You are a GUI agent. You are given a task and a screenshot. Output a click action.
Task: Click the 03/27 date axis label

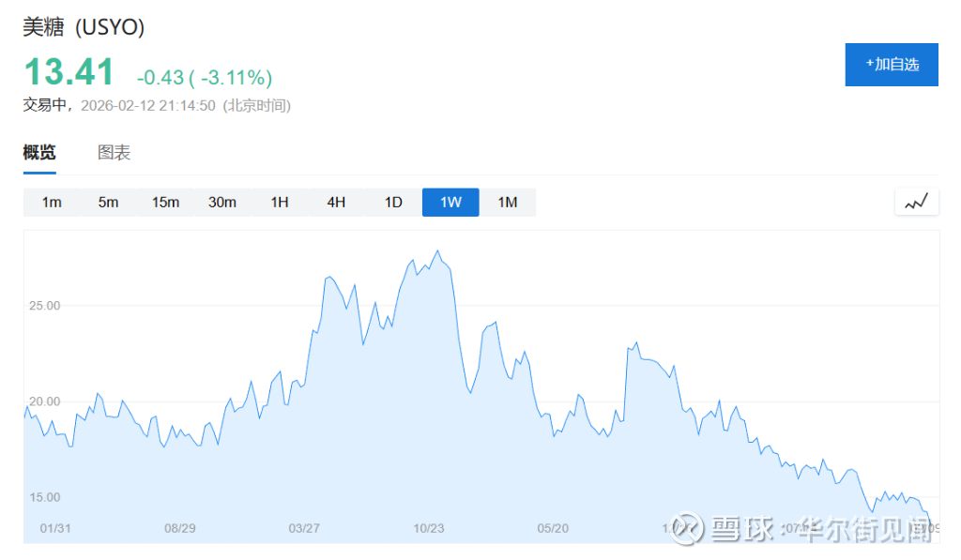[x=304, y=528]
